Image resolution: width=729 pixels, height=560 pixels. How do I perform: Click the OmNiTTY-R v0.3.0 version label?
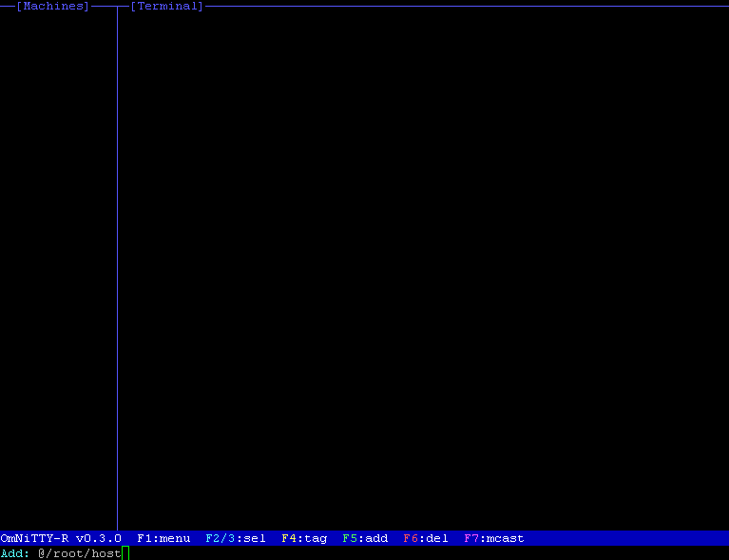(x=61, y=538)
